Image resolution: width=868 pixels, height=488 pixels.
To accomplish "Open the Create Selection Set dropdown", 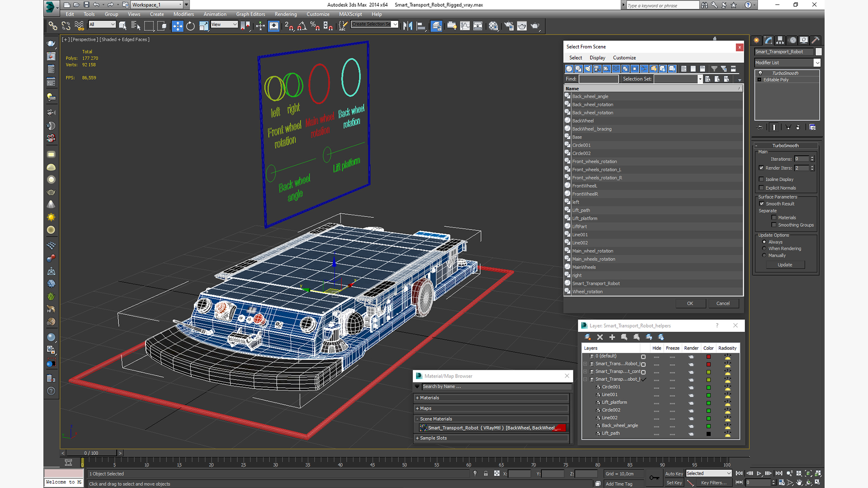I will point(396,24).
